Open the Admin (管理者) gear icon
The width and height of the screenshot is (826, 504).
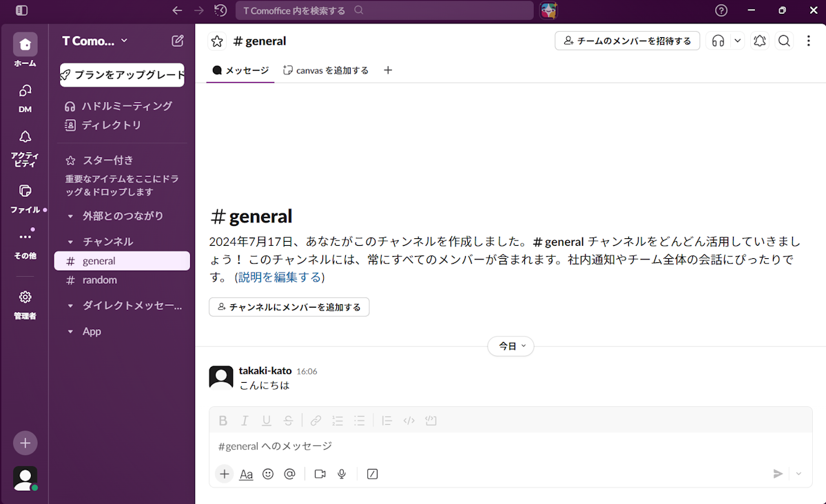pyautogui.click(x=25, y=304)
